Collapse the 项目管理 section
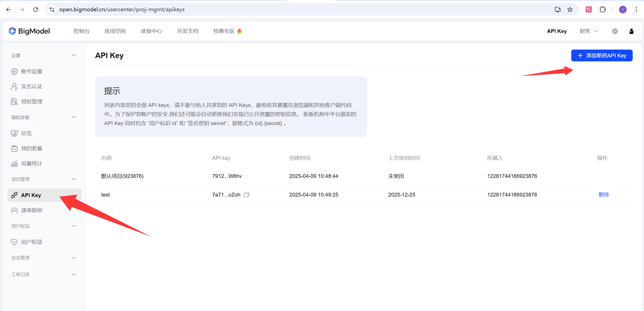This screenshot has width=644, height=311. click(x=74, y=179)
